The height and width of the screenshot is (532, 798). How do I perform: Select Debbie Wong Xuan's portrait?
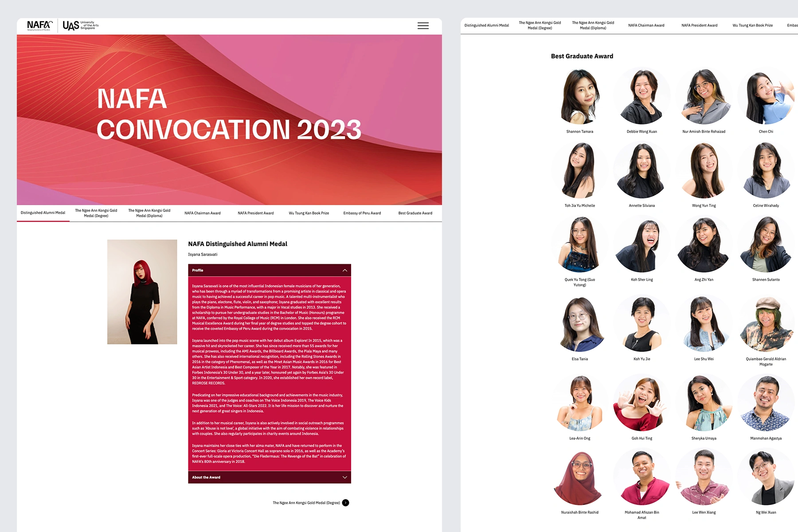(x=642, y=96)
